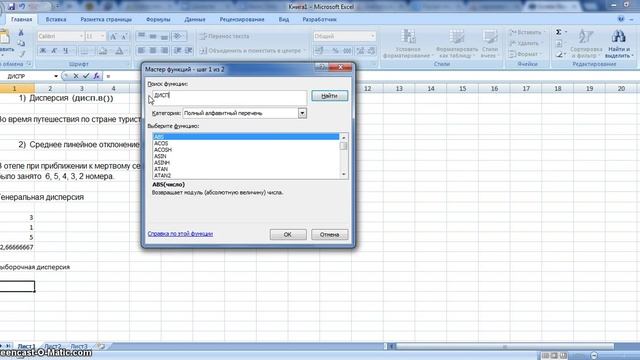The height and width of the screenshot is (360, 640).
Task: Click Отмена in function wizard
Action: 329,235
